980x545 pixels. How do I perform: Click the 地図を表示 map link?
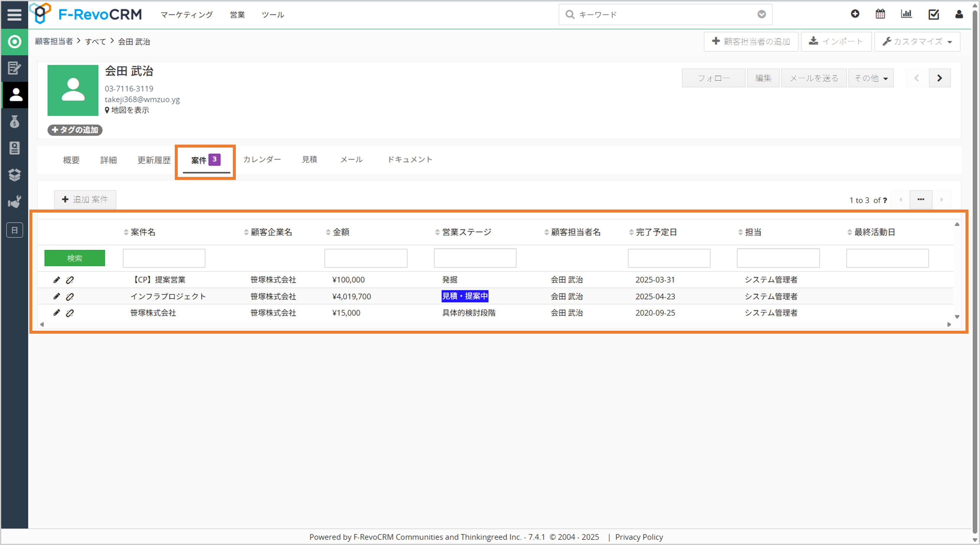click(x=127, y=110)
